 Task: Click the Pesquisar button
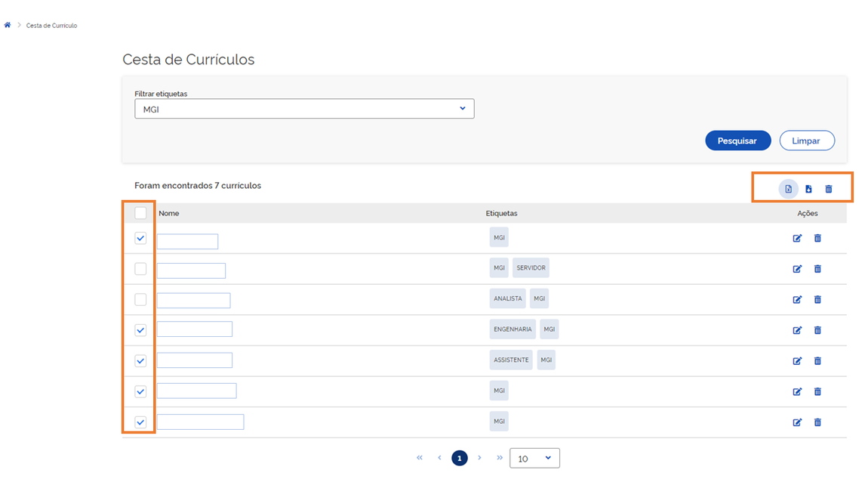point(737,141)
